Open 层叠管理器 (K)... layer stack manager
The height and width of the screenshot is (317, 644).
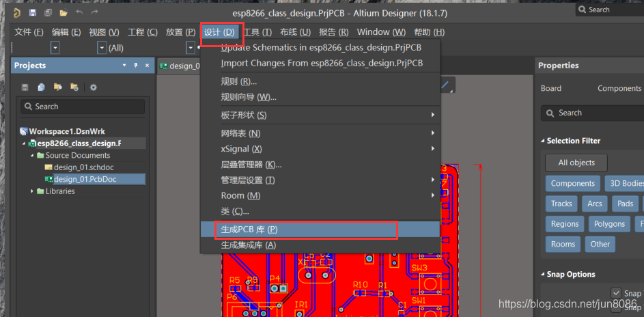320,165
